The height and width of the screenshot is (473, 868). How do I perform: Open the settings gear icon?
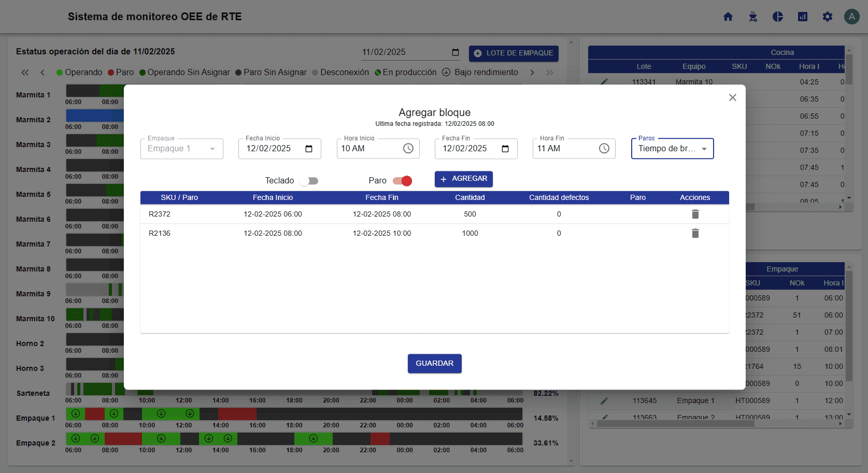point(828,17)
